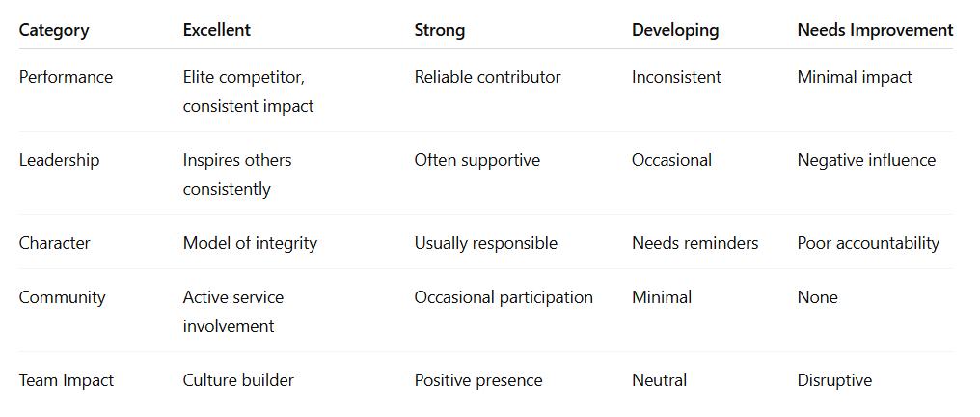Click the Developing column header
Viewport: 980px width, 417px height.
pyautogui.click(x=675, y=30)
